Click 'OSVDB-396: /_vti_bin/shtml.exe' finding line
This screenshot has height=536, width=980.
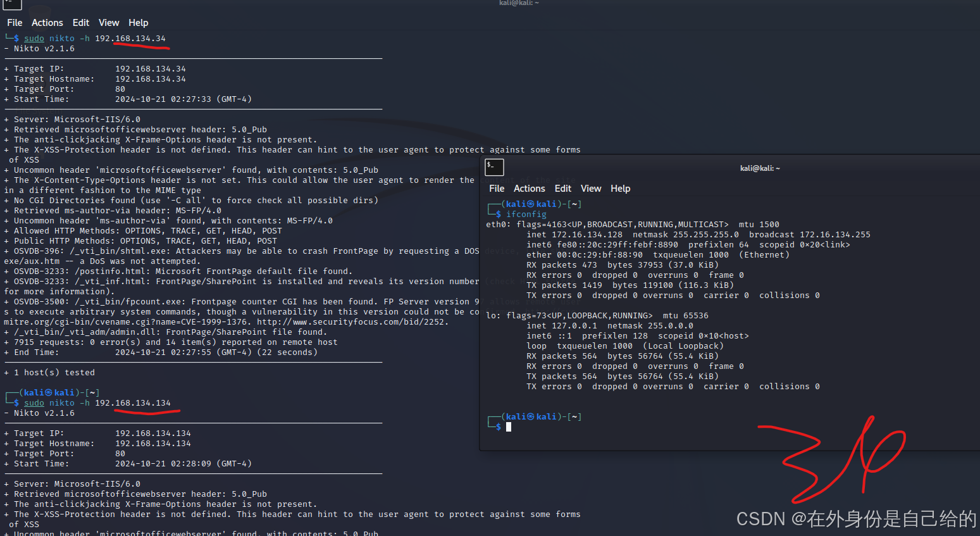point(242,251)
